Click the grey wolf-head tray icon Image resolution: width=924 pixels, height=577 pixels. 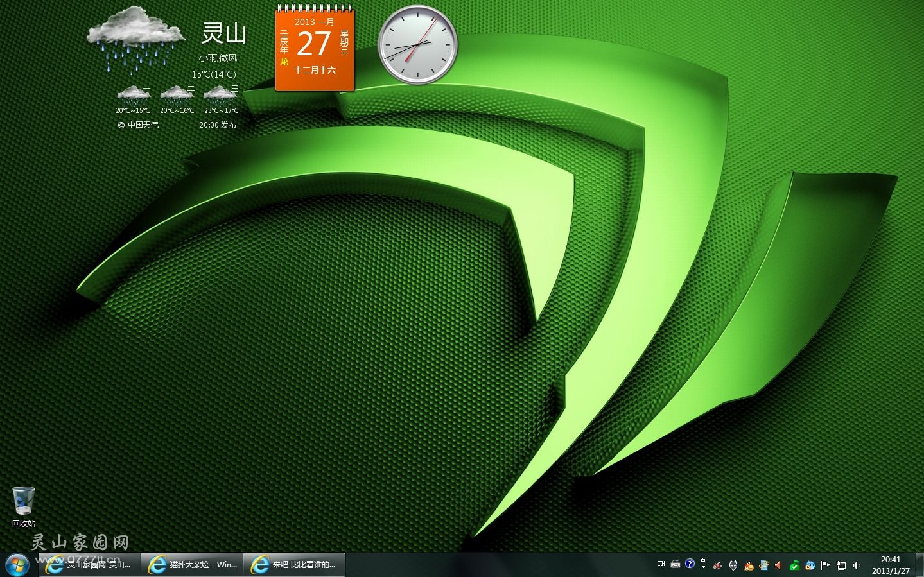(733, 565)
